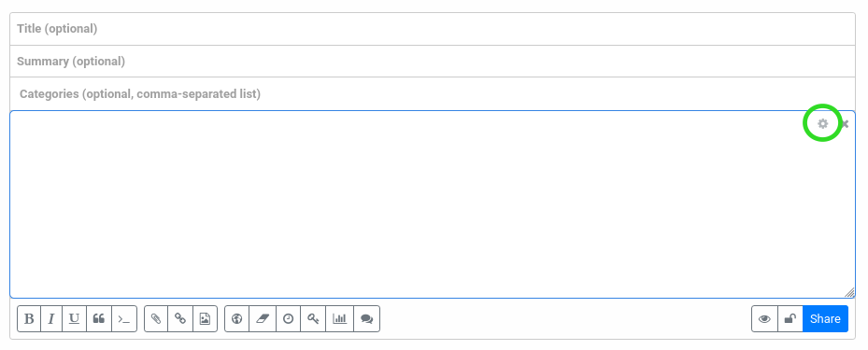This screenshot has width=868, height=350.
Task: Preview the post using the eye icon
Action: (x=764, y=318)
